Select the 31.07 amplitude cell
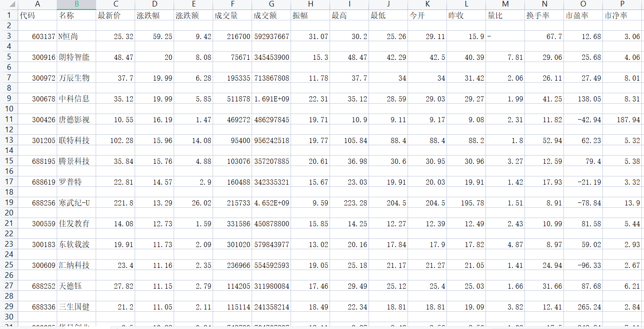This screenshot has width=644, height=329. pos(311,36)
